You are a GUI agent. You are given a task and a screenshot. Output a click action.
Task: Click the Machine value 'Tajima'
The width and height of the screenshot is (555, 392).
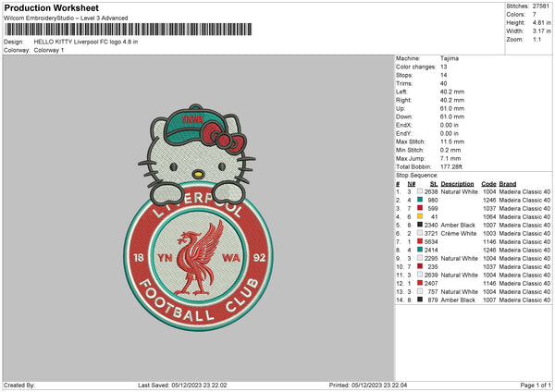(450, 58)
